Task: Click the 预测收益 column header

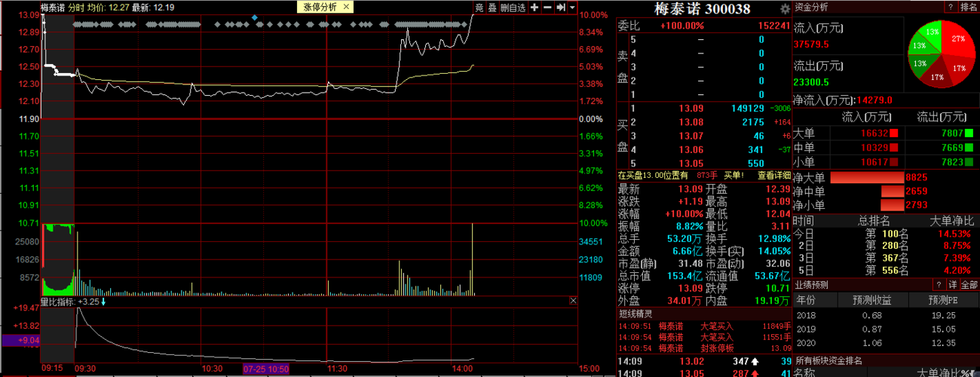Action: coord(874,299)
